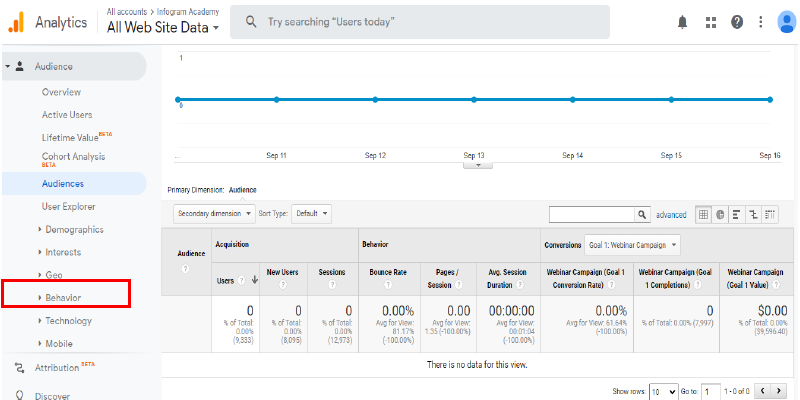Expand the Behavior submenu

(x=40, y=297)
